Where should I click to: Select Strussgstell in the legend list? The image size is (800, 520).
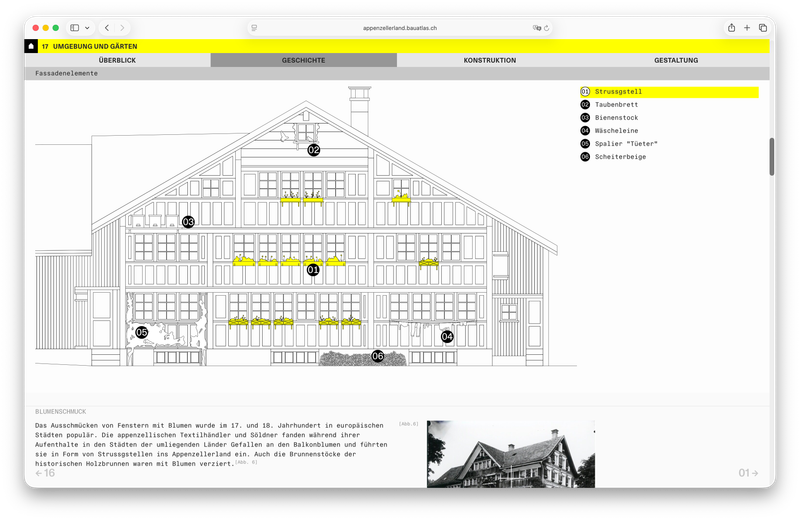[x=669, y=92]
